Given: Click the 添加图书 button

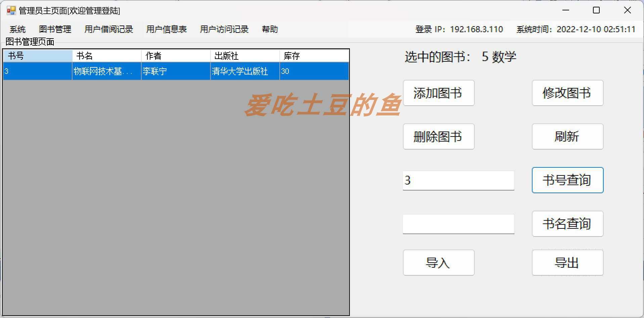Looking at the screenshot, I should point(439,93).
